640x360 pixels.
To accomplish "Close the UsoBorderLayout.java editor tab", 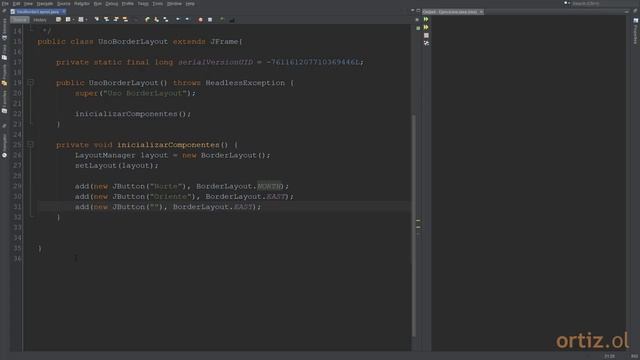I will tap(64, 12).
